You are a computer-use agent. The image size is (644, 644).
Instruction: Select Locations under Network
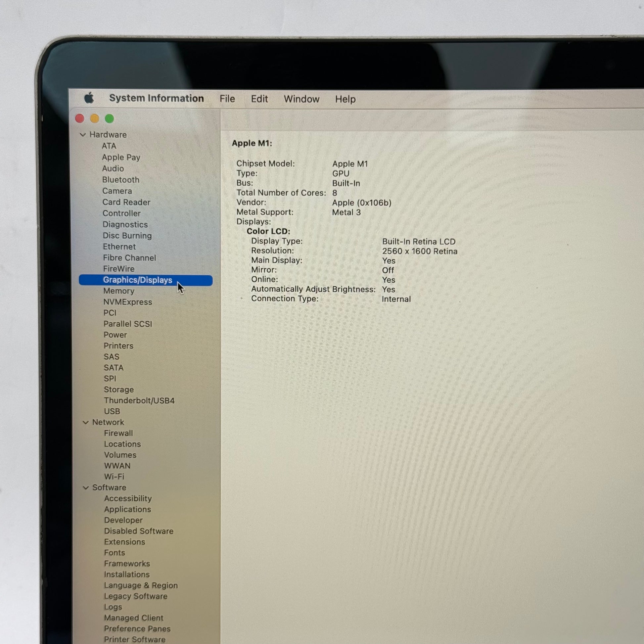(122, 444)
